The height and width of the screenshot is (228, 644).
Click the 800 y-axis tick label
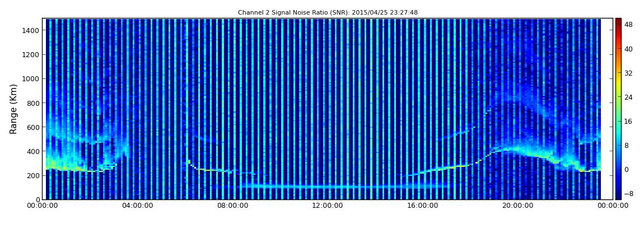33,103
